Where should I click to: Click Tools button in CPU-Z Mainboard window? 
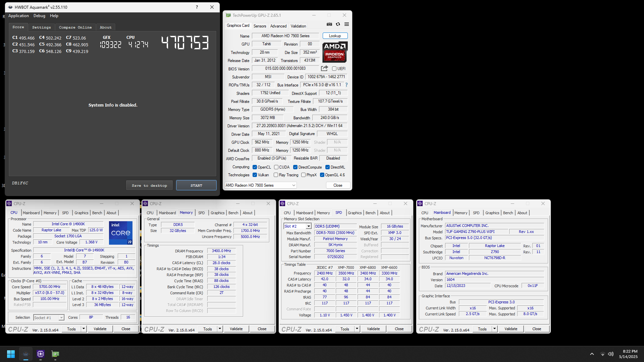tap(482, 329)
